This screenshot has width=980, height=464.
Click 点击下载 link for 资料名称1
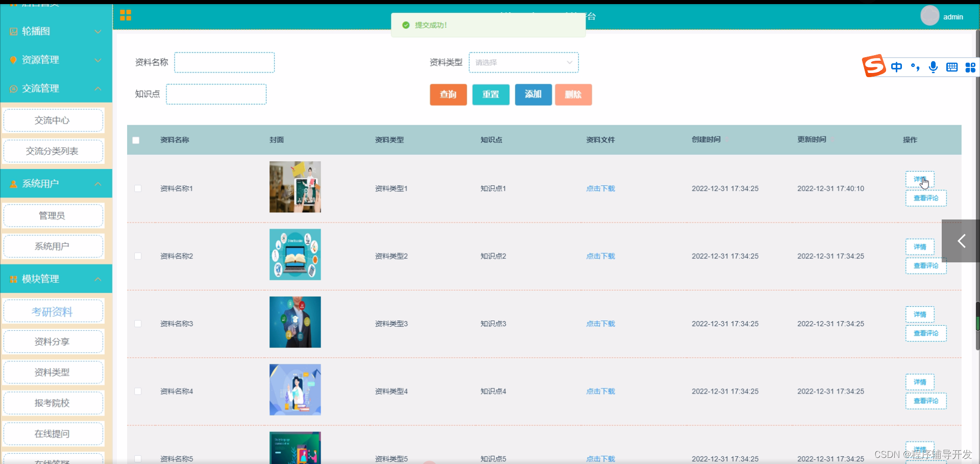600,188
